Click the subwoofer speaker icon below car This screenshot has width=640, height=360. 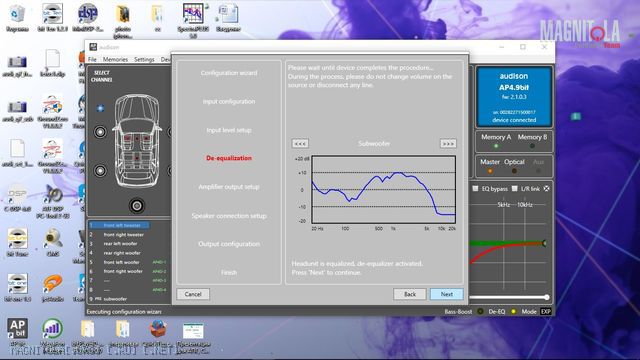pyautogui.click(x=137, y=205)
